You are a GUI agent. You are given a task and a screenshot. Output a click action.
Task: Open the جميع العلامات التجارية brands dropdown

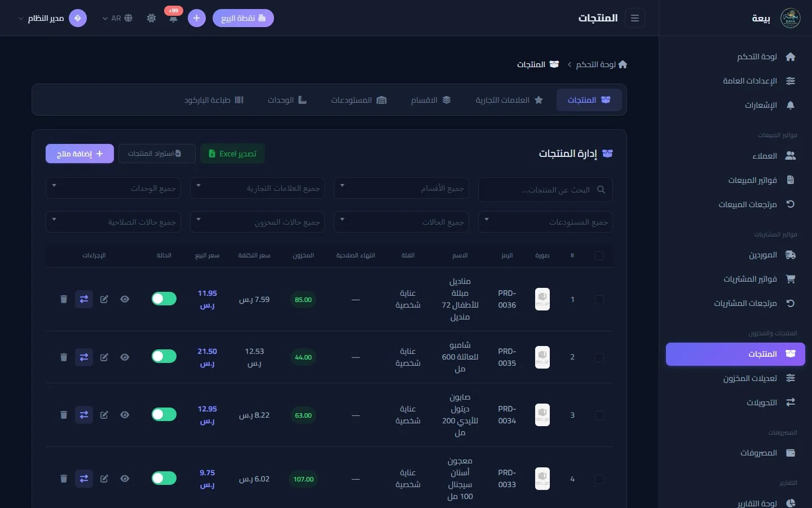[x=257, y=189]
